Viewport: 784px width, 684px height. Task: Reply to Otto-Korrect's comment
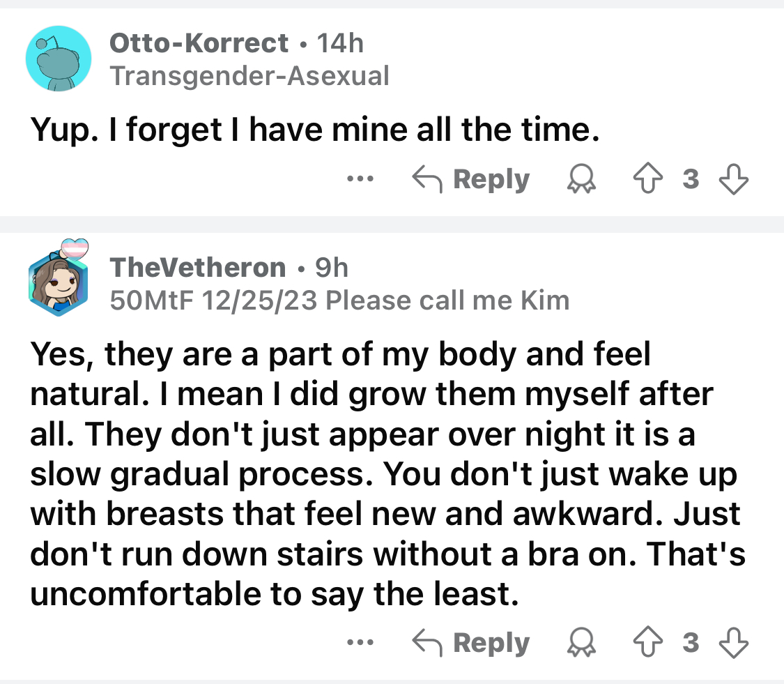[472, 180]
